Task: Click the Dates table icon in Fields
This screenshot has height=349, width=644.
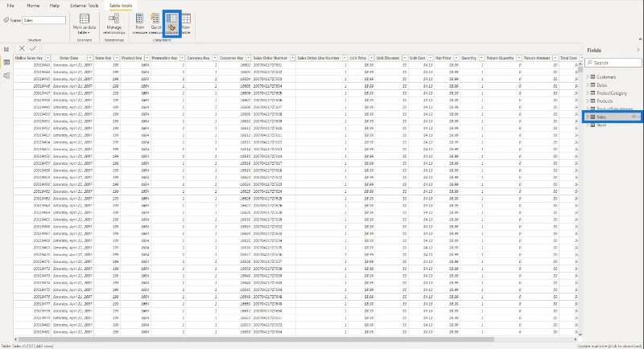Action: click(592, 85)
